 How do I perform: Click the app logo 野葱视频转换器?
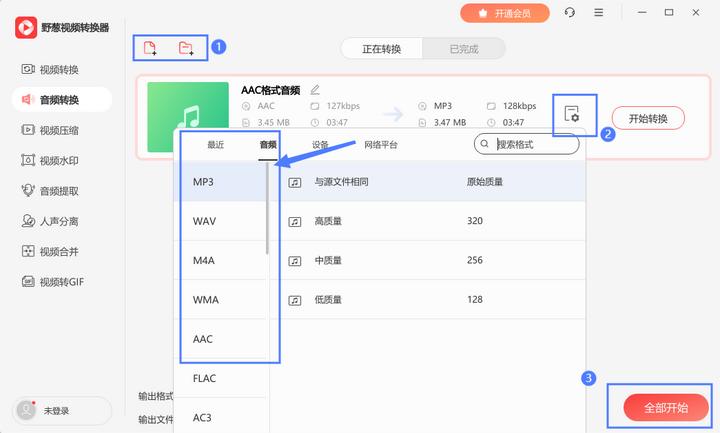(26, 28)
